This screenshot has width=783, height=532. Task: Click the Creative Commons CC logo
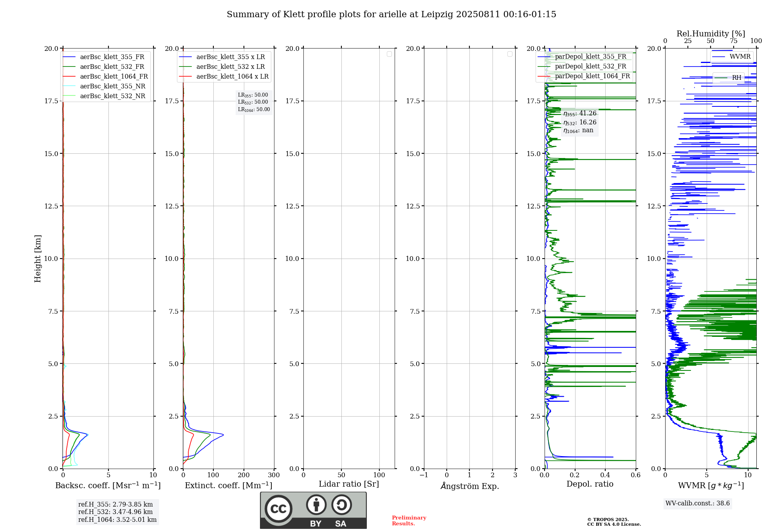coord(278,509)
